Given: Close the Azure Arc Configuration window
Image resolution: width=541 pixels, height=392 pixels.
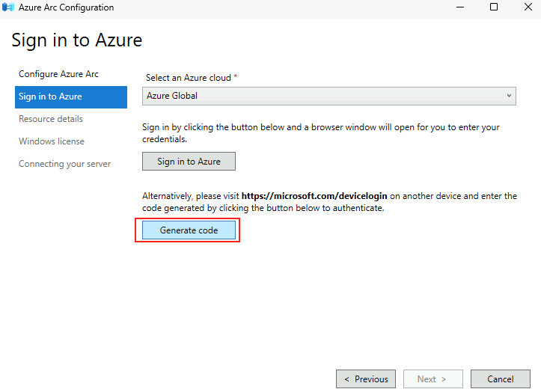Looking at the screenshot, I should [x=528, y=7].
